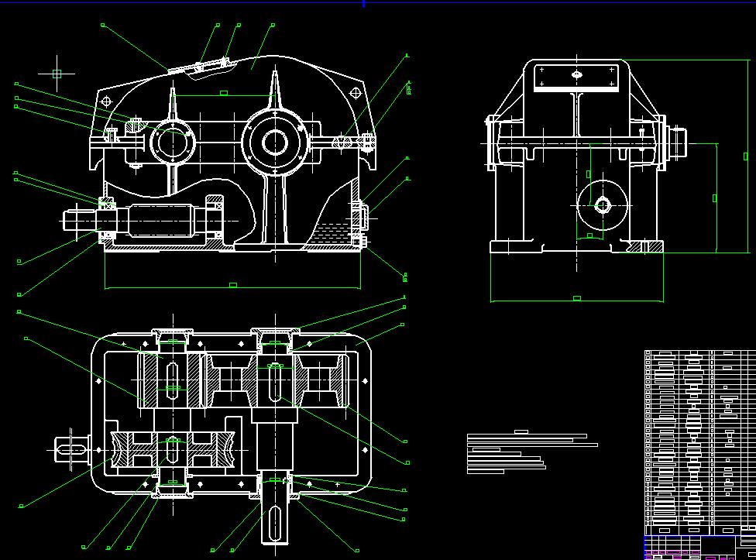Screen dimensions: 756x560
Task: Select the hatched base foot in the side view
Action: pos(645,247)
